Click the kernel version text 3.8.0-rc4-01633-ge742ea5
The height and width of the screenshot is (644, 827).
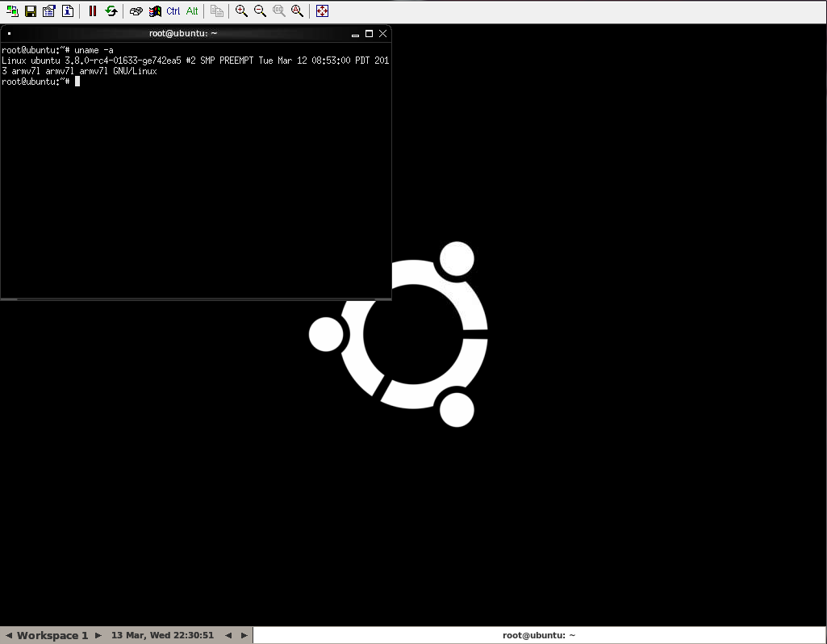click(x=123, y=61)
